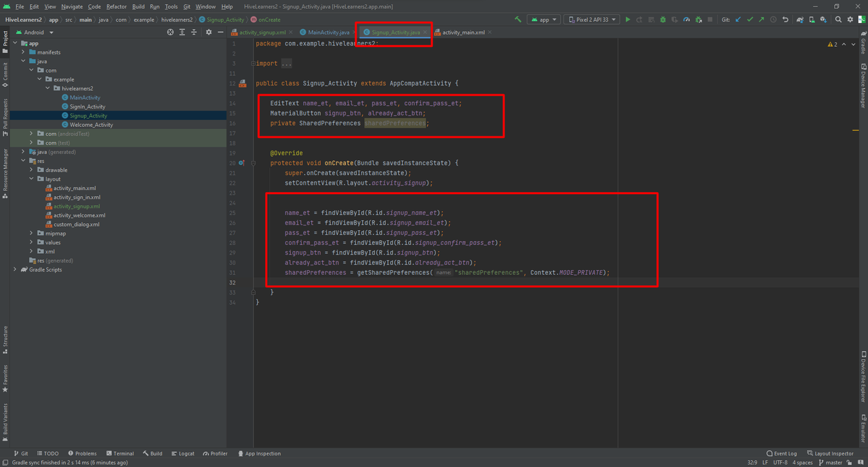Open device selector 'Pixel 2 API 33'
This screenshot has height=467, width=868.
592,20
